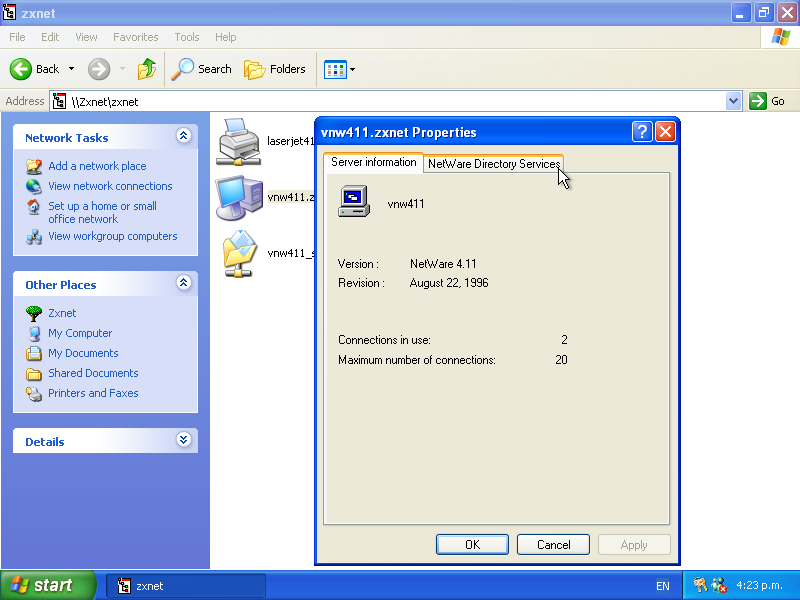Click the My Documents folder icon

[x=34, y=353]
